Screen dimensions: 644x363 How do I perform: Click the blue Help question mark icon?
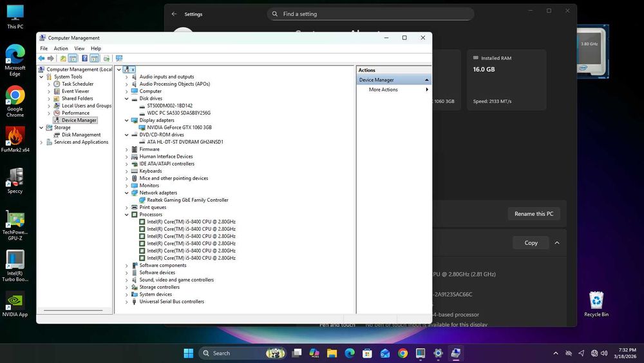coord(84,59)
